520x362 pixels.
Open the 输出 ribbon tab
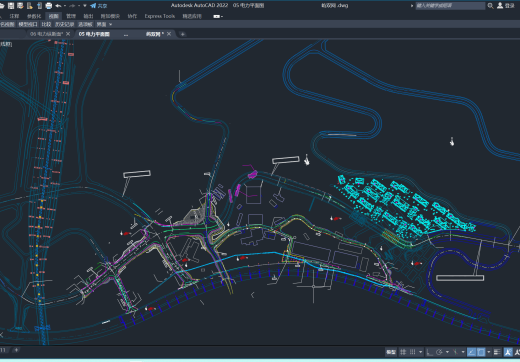point(88,16)
